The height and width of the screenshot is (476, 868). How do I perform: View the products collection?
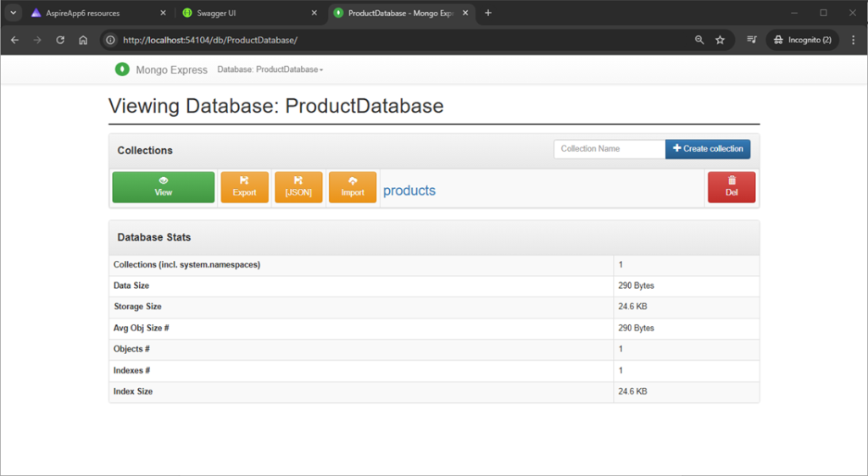pyautogui.click(x=164, y=187)
